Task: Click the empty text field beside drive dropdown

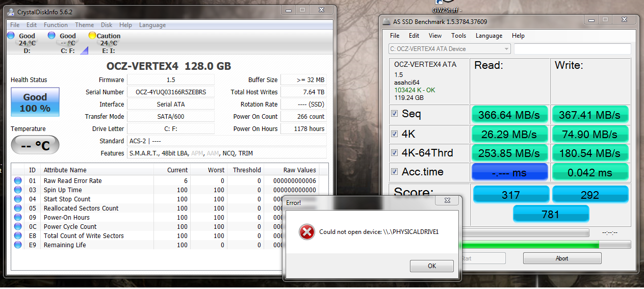Action: 572,49
